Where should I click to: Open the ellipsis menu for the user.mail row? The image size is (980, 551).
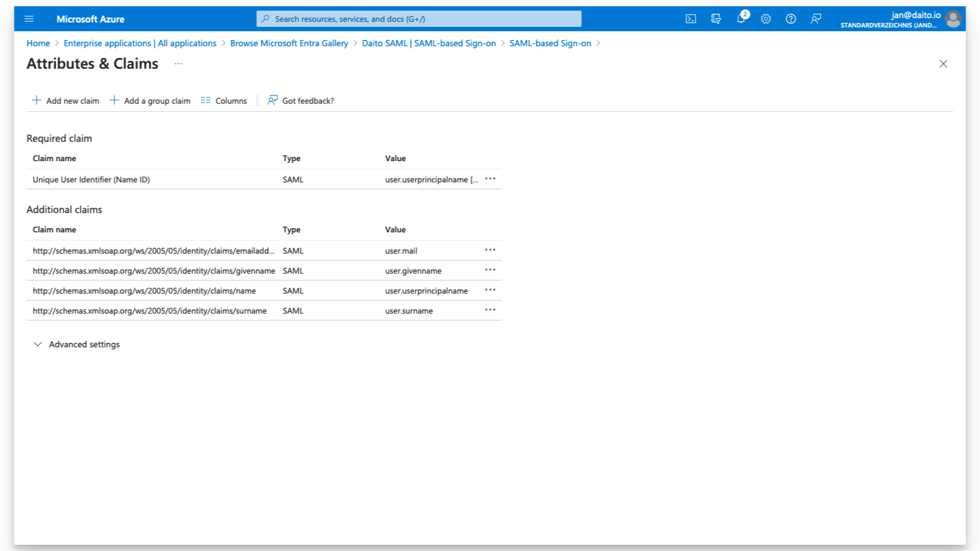pos(490,250)
